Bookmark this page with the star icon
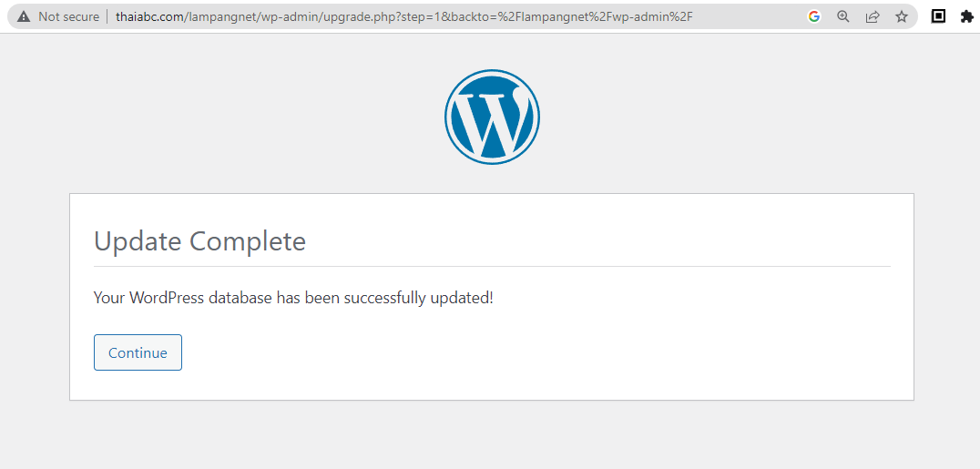980x469 pixels. click(902, 16)
